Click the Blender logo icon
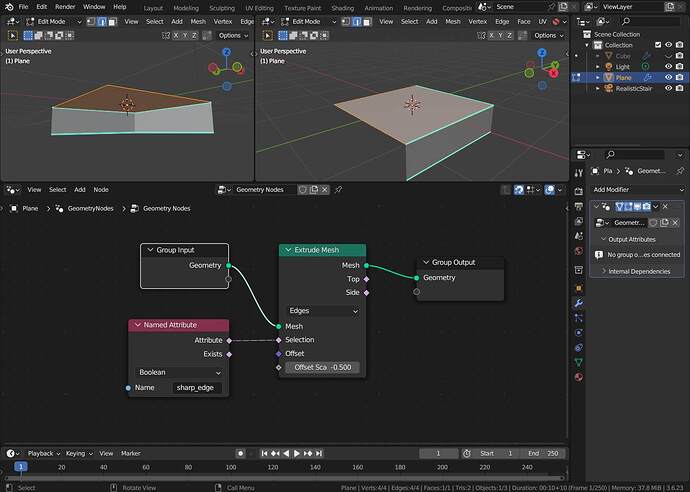Viewport: 690px width, 492px height. 9,7
